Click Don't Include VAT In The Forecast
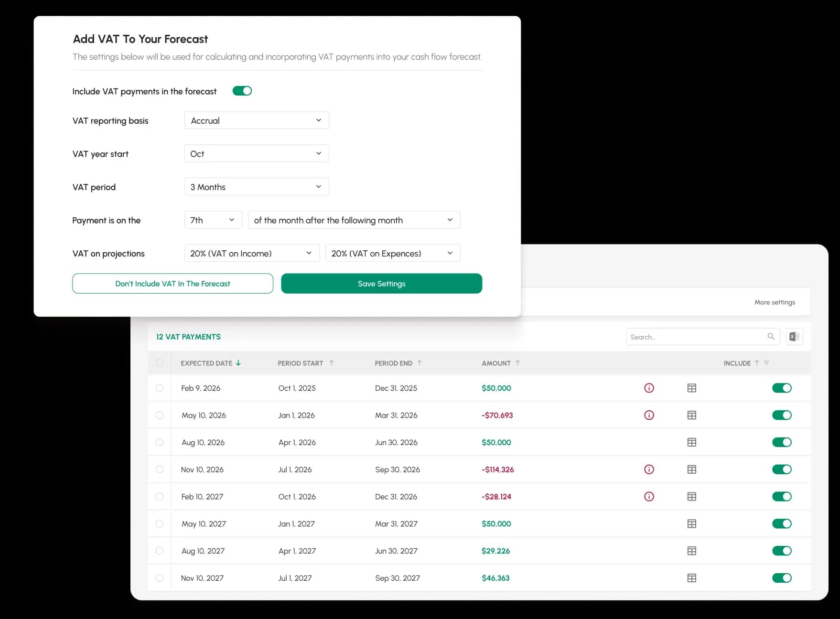 point(172,284)
